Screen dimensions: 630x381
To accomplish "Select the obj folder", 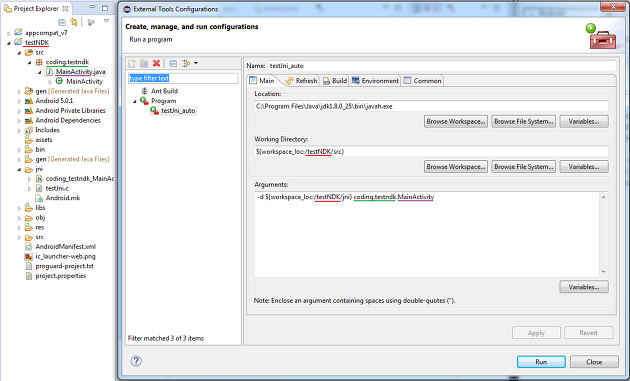I will point(40,217).
